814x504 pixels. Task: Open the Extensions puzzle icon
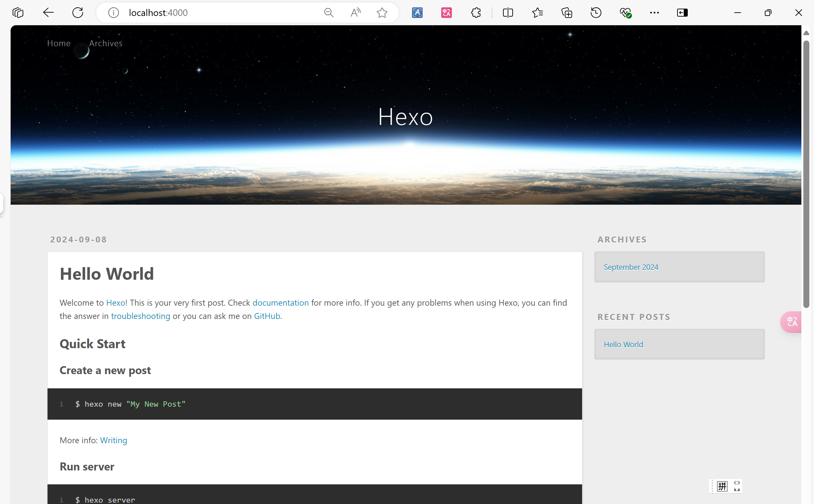476,13
